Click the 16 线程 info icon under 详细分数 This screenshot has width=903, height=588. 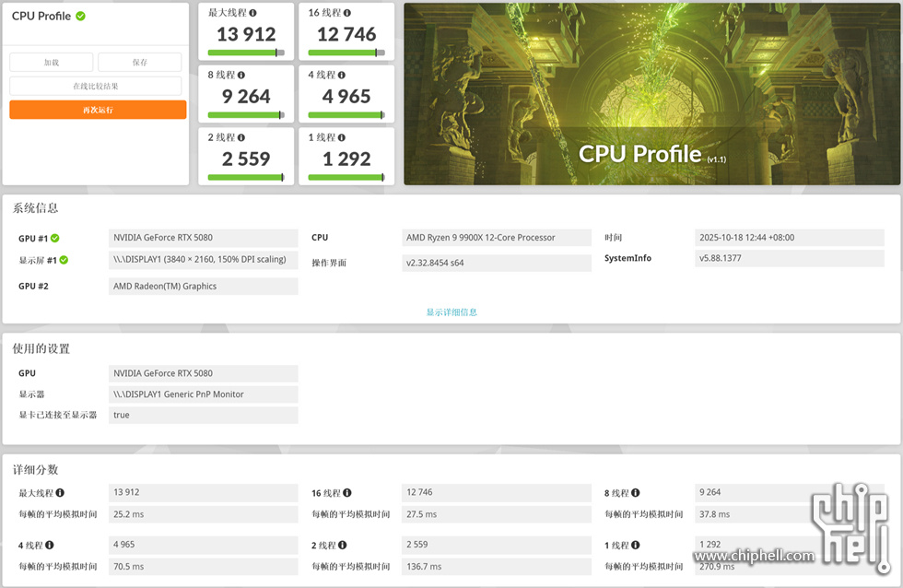tap(346, 493)
